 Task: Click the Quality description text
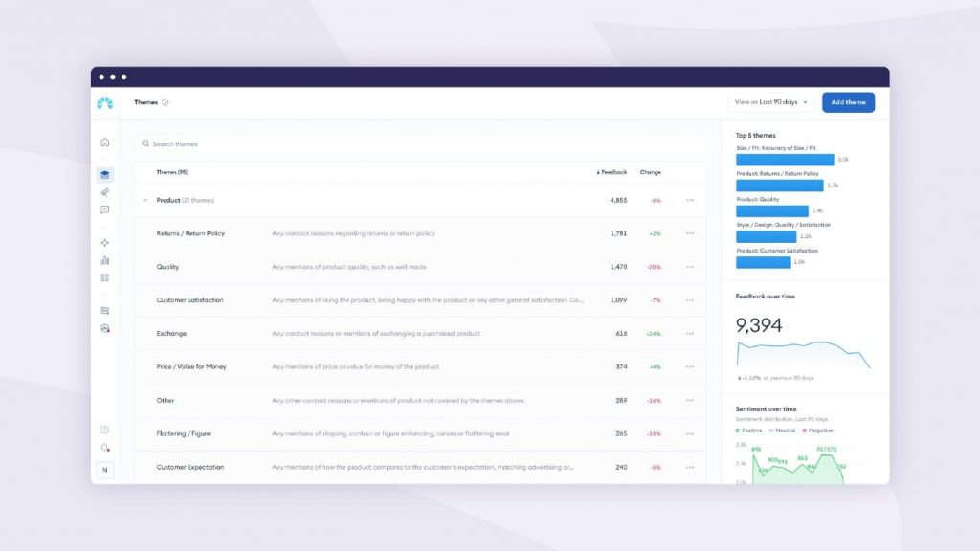coord(348,267)
